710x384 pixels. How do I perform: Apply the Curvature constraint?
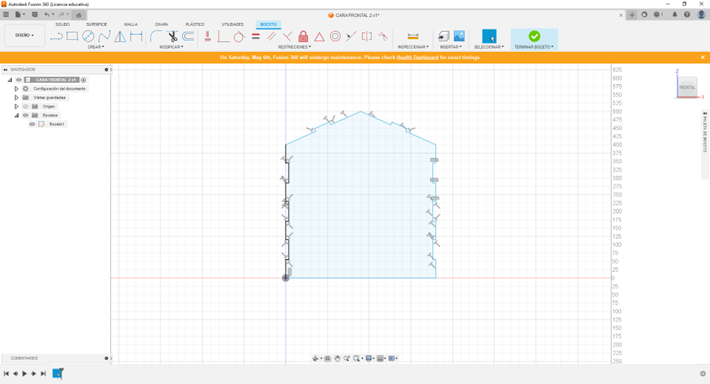point(383,36)
